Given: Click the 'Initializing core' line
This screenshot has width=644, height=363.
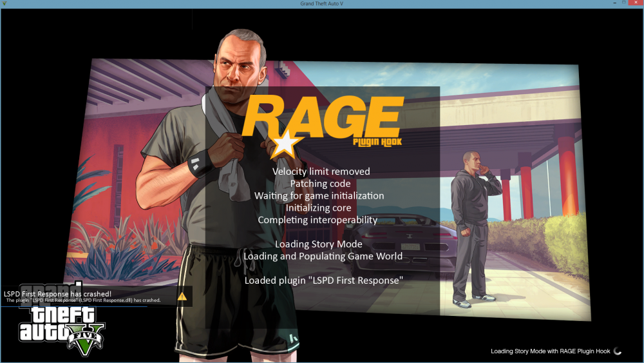Looking at the screenshot, I should (318, 208).
